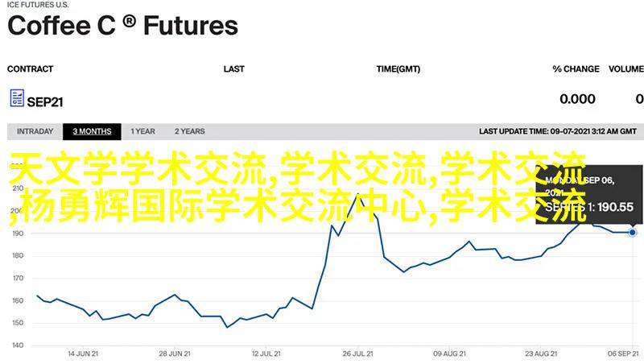Click the TIME(GMT) column header
Viewport: 644px width, 364px height.
pyautogui.click(x=398, y=69)
